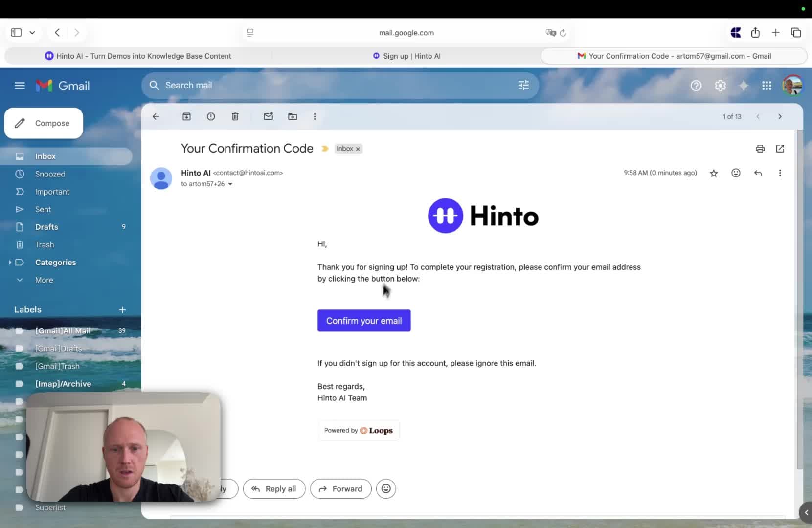This screenshot has width=812, height=528.
Task: Open the Sent folder
Action: pos(66,209)
